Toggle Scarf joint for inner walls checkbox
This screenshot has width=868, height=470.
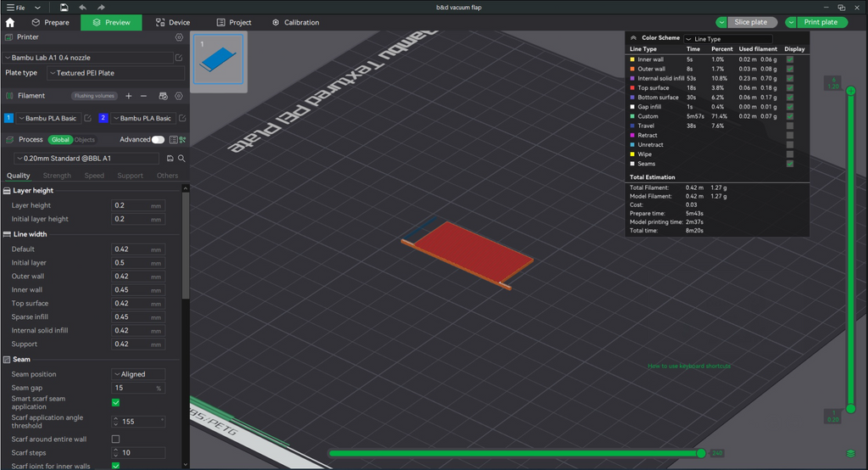point(115,466)
